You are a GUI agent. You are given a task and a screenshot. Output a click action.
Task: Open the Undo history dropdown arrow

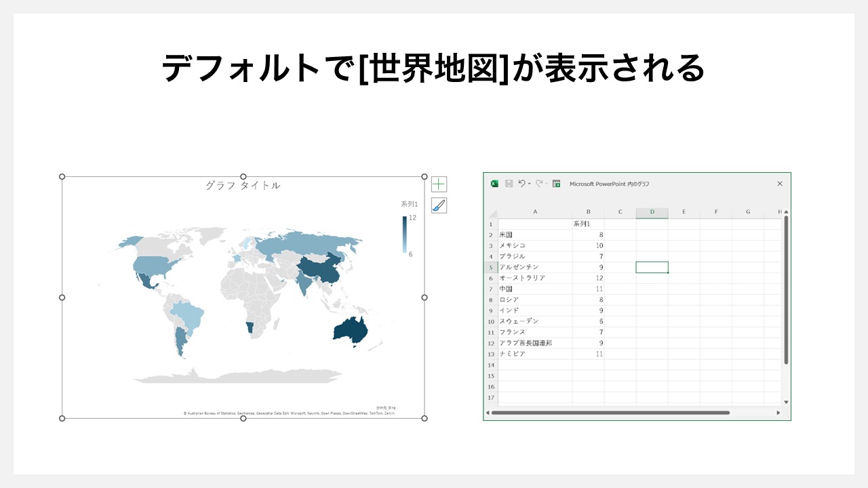pos(528,184)
